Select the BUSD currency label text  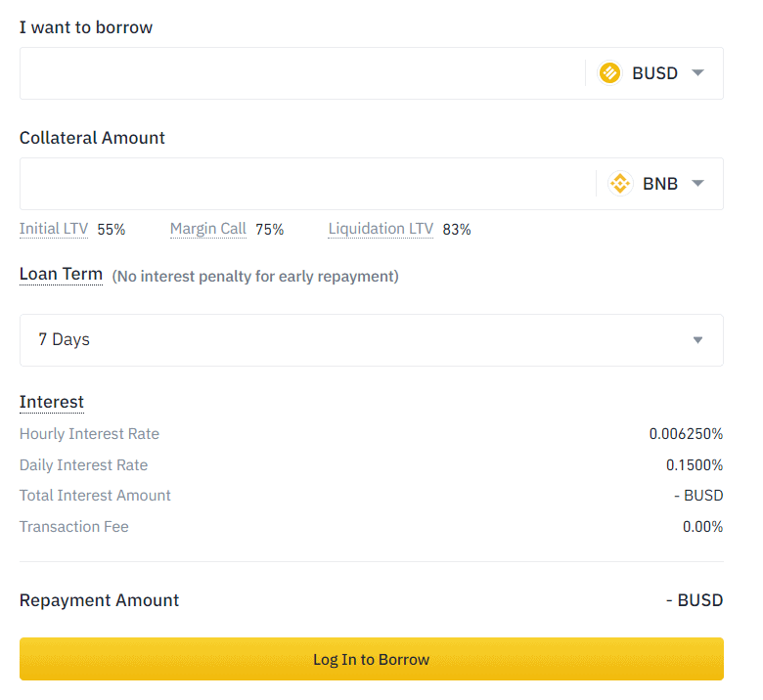pos(655,73)
